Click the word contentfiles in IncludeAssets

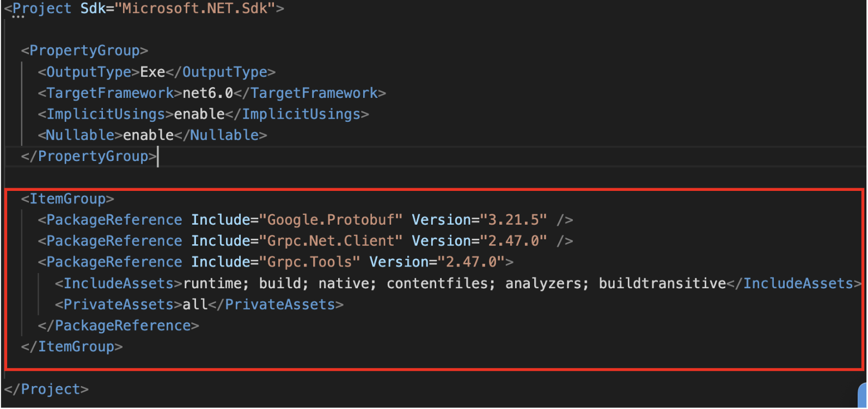pos(441,283)
